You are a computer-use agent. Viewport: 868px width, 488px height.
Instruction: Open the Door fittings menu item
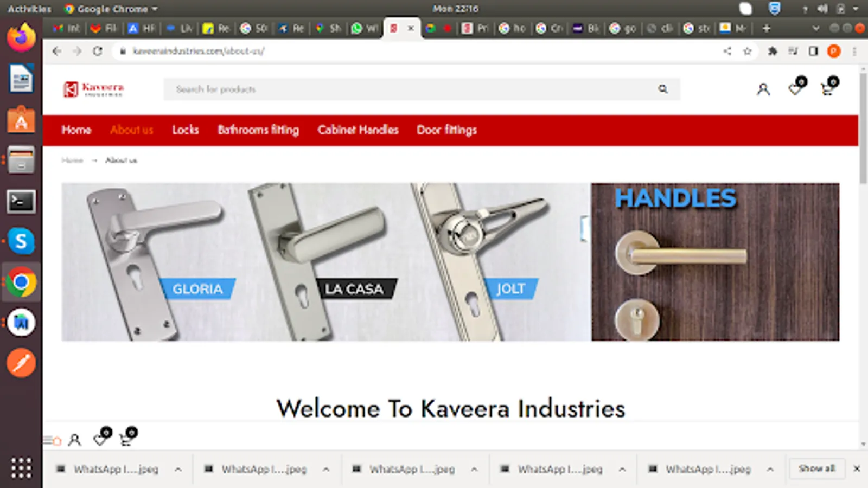(x=447, y=130)
